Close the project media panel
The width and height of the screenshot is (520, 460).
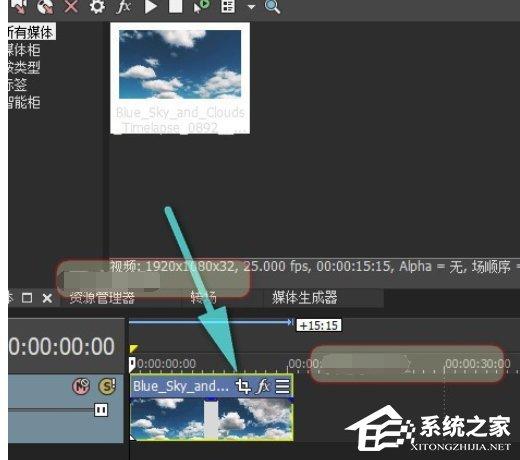point(47,298)
